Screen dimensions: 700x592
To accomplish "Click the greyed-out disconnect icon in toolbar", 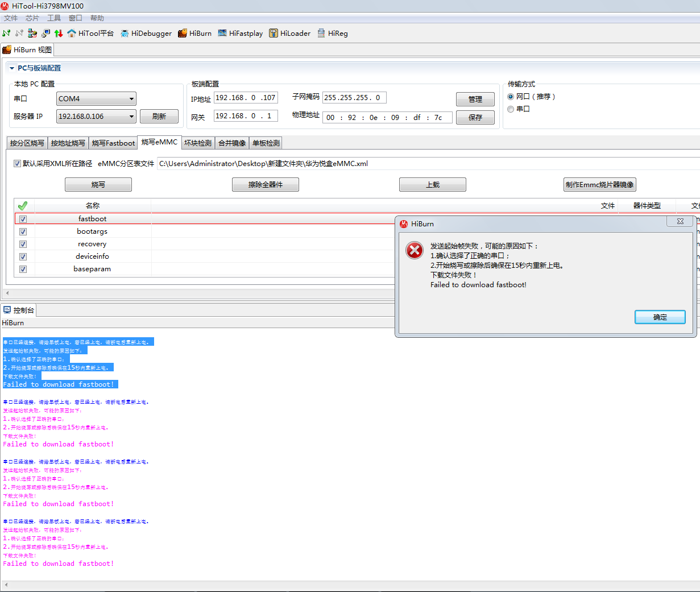I will coord(19,33).
